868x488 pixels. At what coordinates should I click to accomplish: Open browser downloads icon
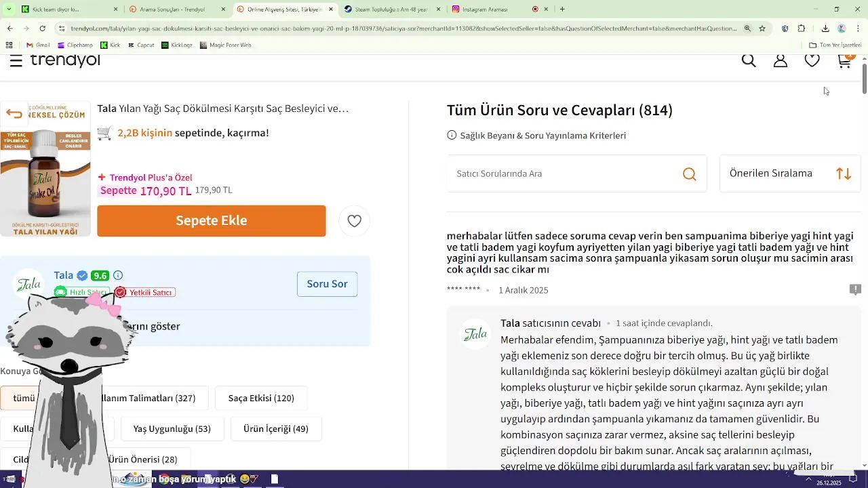click(825, 28)
